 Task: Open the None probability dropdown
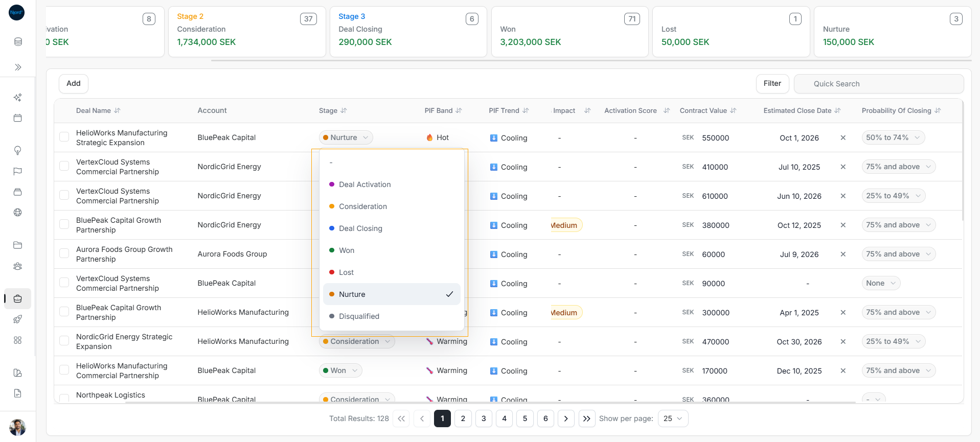881,284
